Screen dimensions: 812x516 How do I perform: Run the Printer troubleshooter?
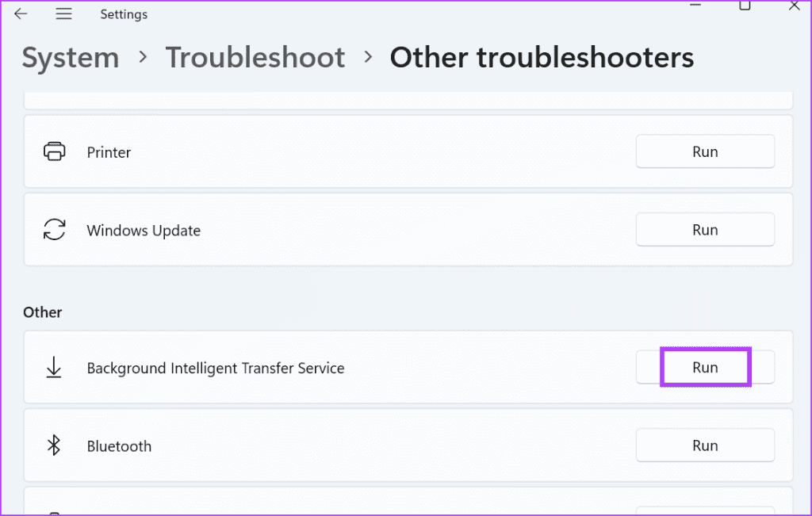pyautogui.click(x=704, y=151)
